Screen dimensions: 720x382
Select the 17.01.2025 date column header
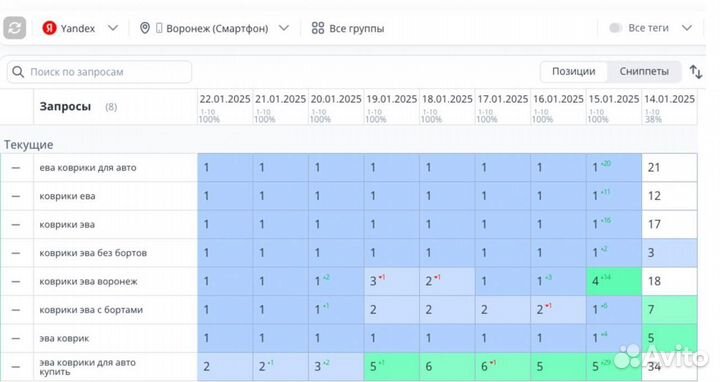point(503,107)
